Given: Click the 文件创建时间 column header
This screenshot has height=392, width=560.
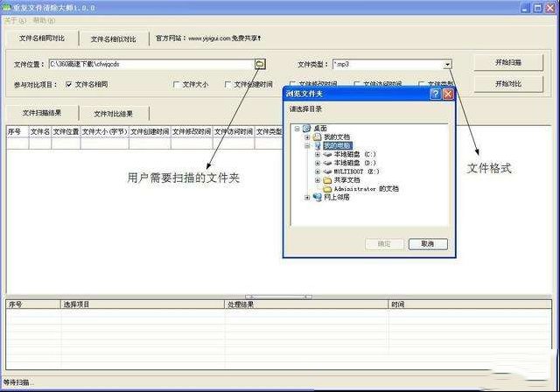Looking at the screenshot, I should click(x=150, y=132).
